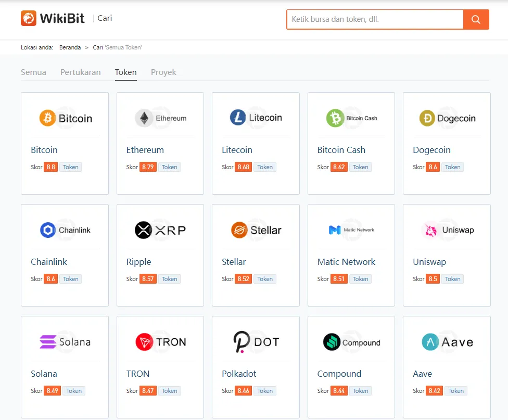Click Chainlink's 8.6 score badge

pyautogui.click(x=50, y=279)
